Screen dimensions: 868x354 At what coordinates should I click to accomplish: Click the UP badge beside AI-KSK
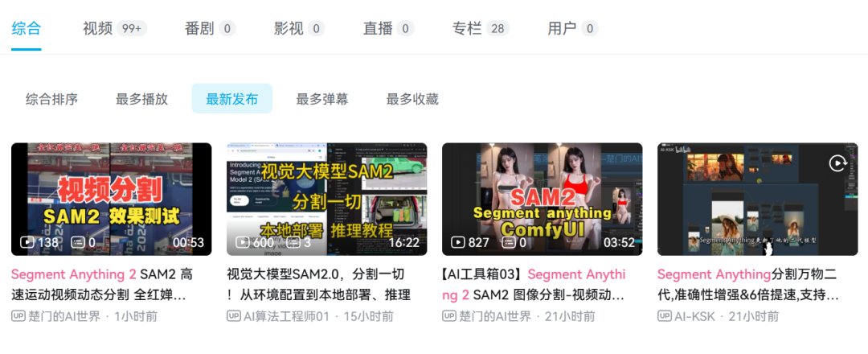pos(665,315)
